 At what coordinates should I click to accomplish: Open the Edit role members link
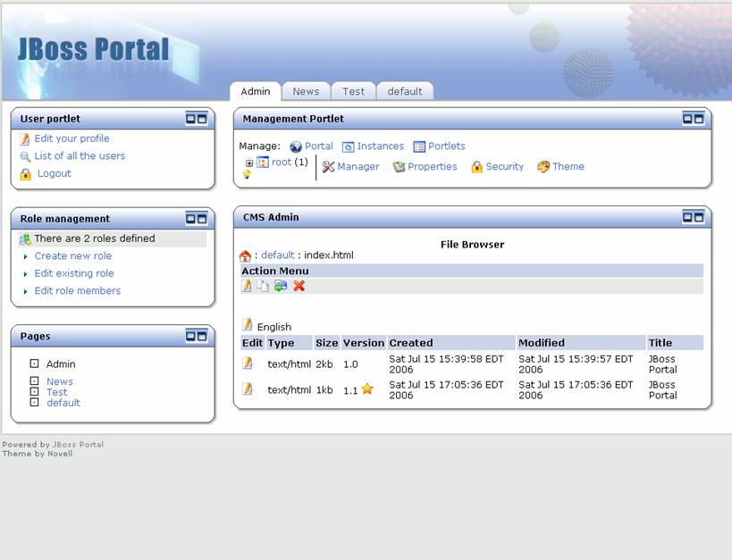[78, 290]
